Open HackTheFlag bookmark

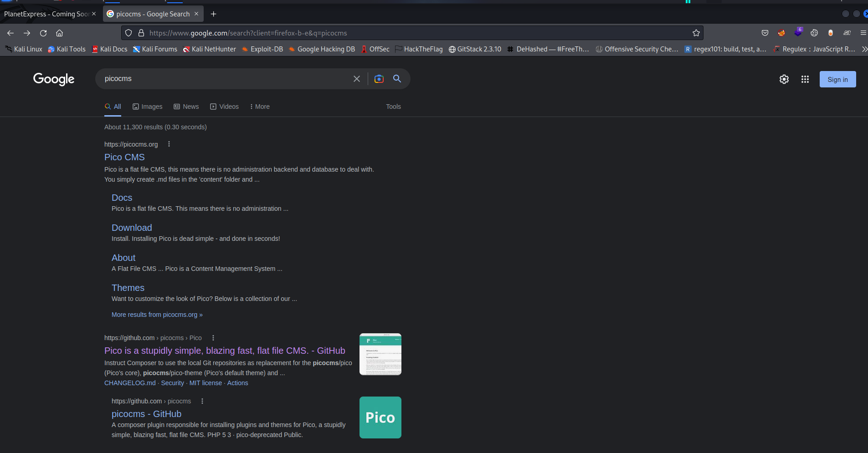coord(419,49)
